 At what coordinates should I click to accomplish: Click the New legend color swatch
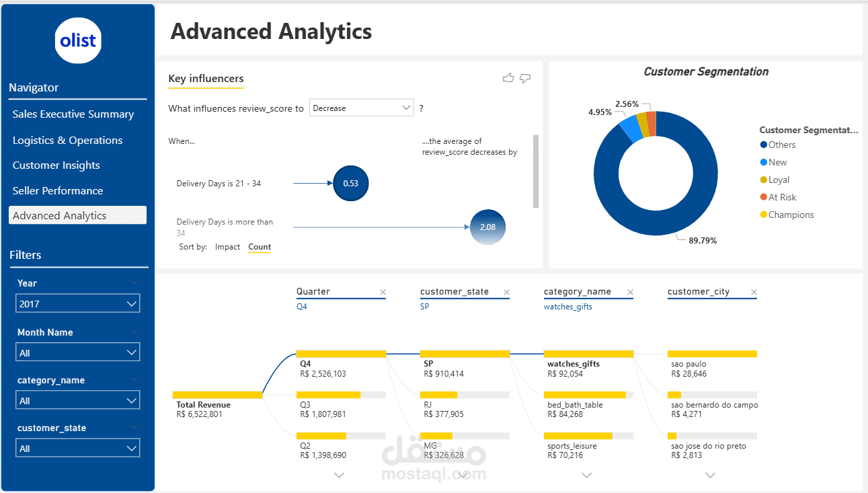(764, 162)
